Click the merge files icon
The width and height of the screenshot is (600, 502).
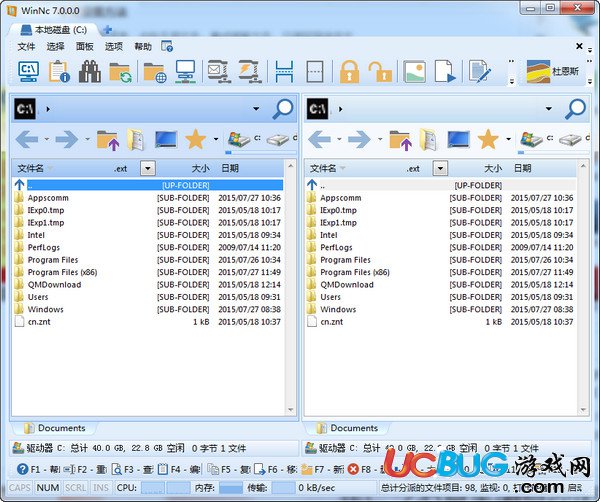click(x=315, y=72)
